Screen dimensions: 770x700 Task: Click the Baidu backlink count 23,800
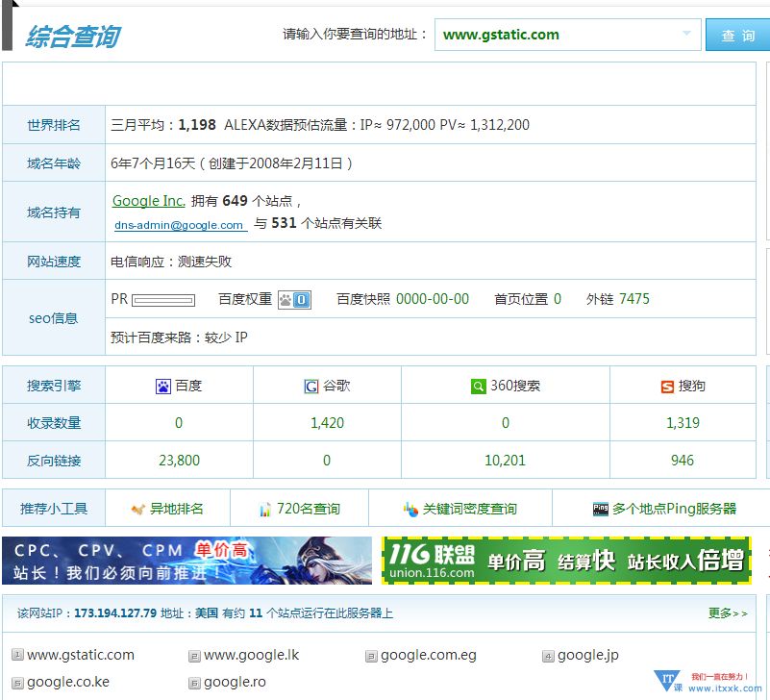click(x=179, y=461)
